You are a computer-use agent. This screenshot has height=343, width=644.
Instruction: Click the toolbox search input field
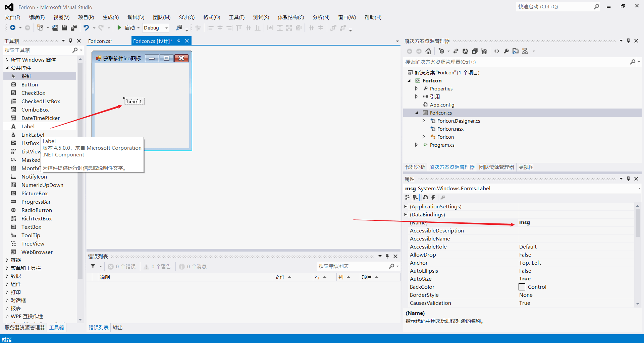[x=37, y=50]
